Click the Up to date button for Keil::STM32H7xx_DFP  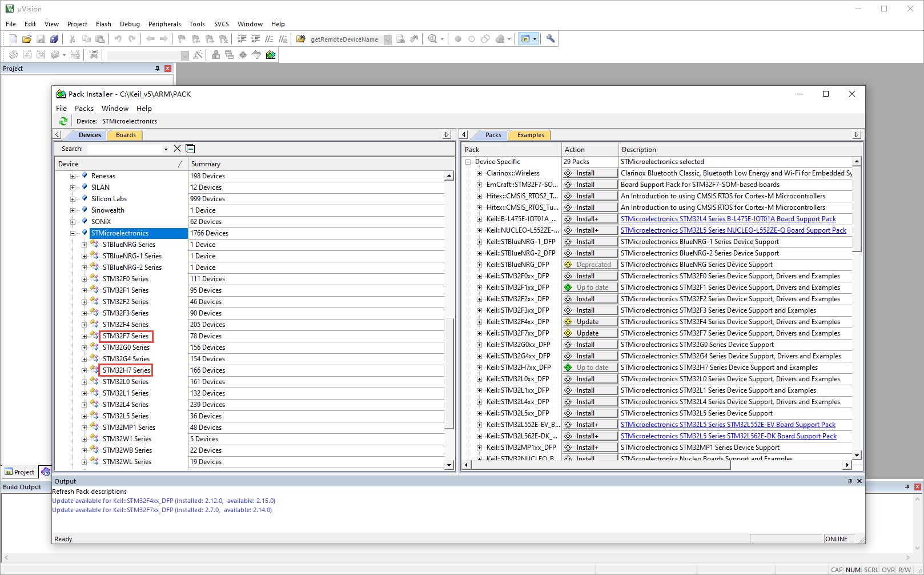coord(590,368)
